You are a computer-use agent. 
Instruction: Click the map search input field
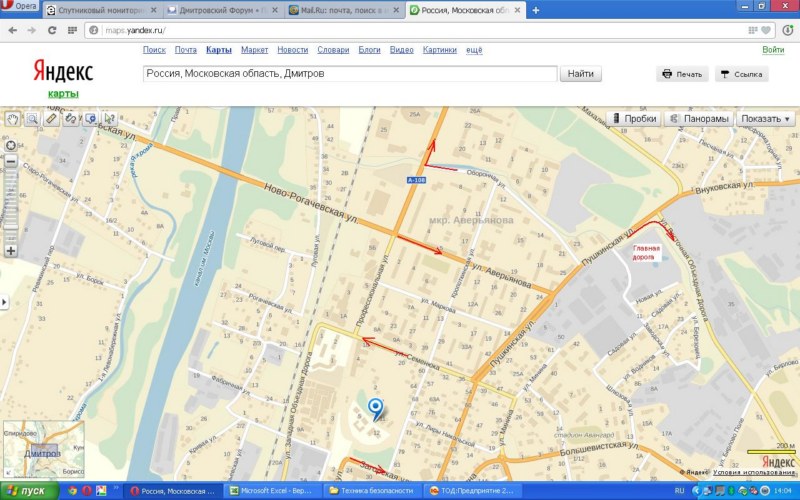point(348,74)
